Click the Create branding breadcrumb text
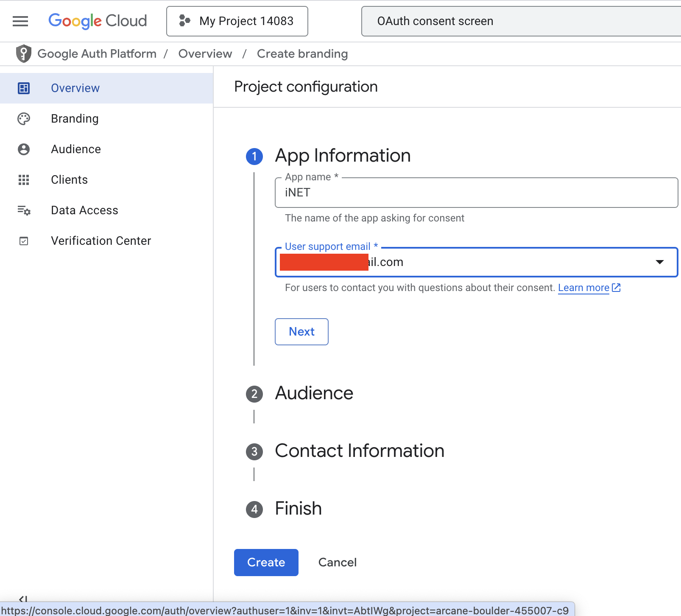The width and height of the screenshot is (681, 616). pos(302,54)
